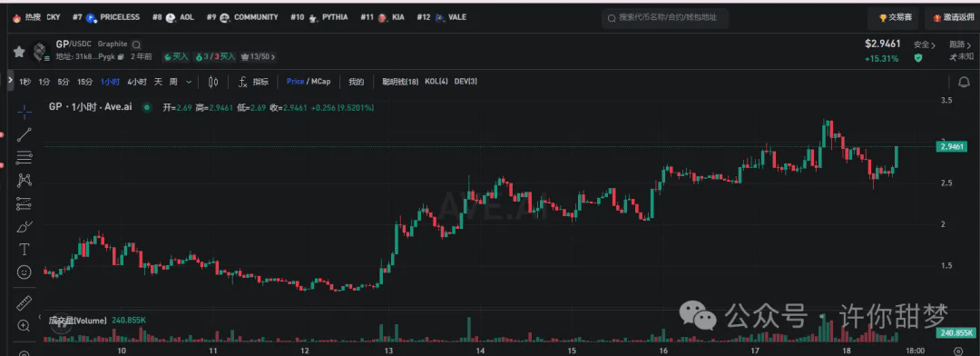Toggle KOL(4) markers on chart

(436, 82)
